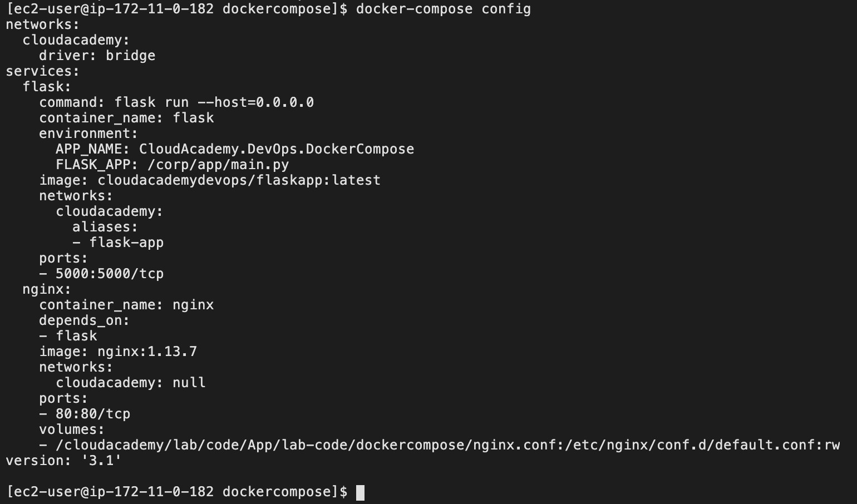
Task: Click the 'environment:' key
Action: pos(88,134)
